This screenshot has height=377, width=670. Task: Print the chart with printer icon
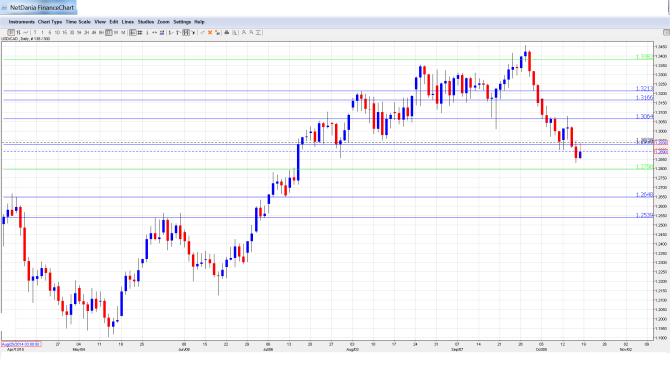[x=227, y=32]
